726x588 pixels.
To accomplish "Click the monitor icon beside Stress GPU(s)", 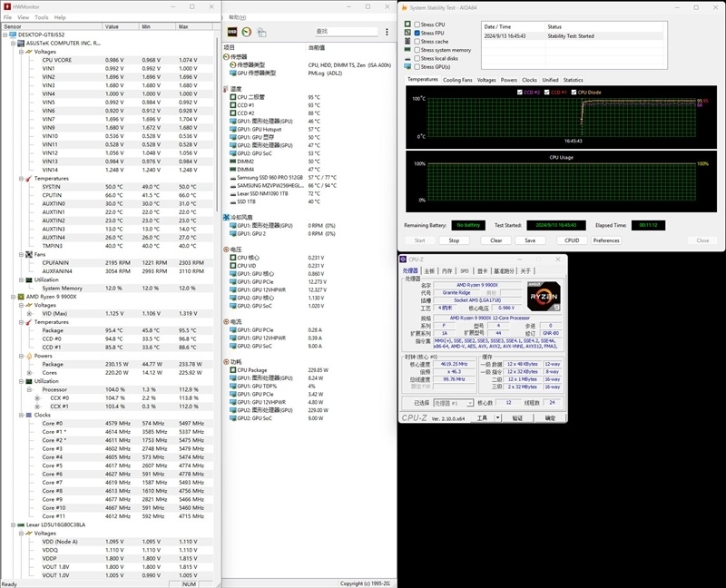I will 407,66.
